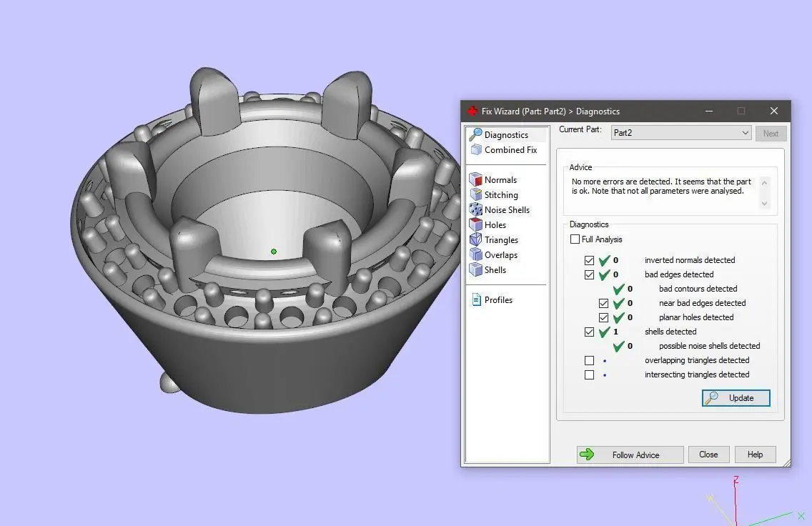
Task: Click the Profiles document icon
Action: pos(476,299)
